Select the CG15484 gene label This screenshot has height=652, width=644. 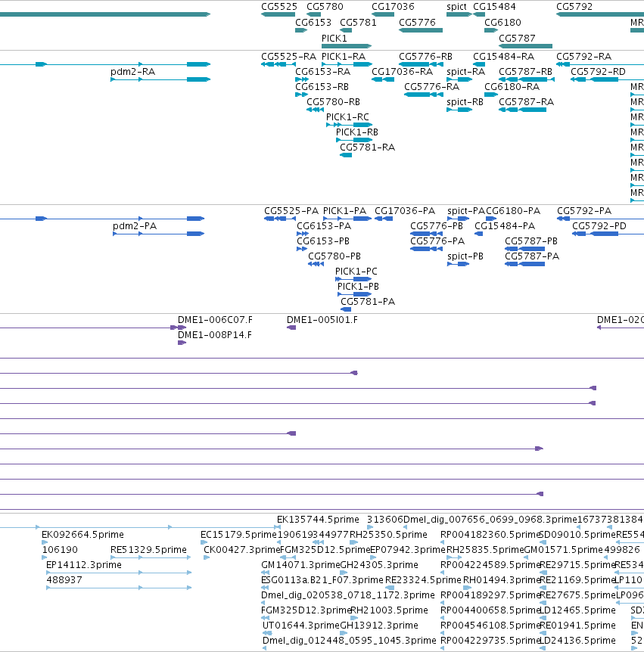[494, 7]
